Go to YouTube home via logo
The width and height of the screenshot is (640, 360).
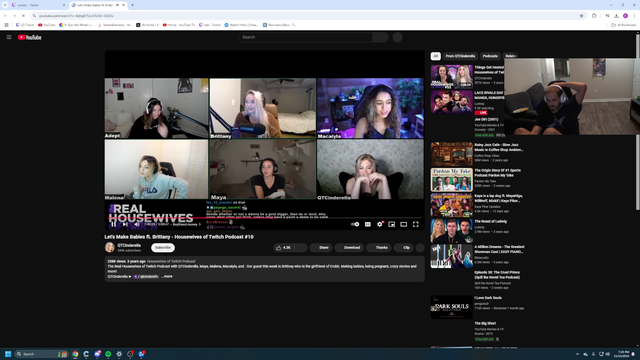pyautogui.click(x=29, y=37)
